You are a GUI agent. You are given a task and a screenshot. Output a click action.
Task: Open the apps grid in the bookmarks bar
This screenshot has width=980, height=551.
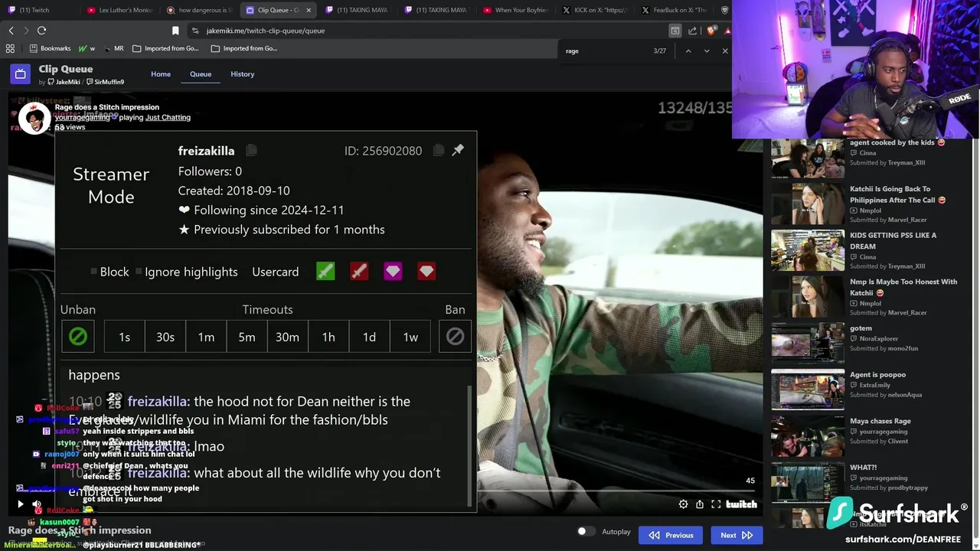click(x=10, y=48)
